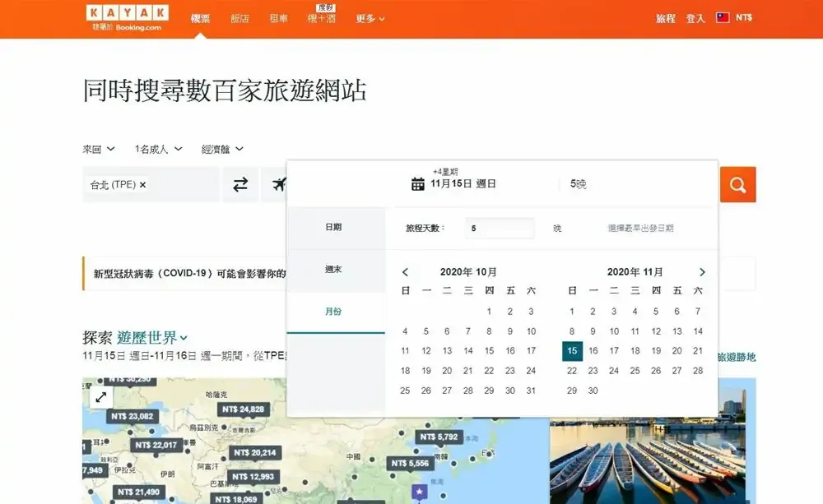The image size is (823, 504).
Task: Open the 1名成人 passengers dropdown
Action: click(x=159, y=149)
